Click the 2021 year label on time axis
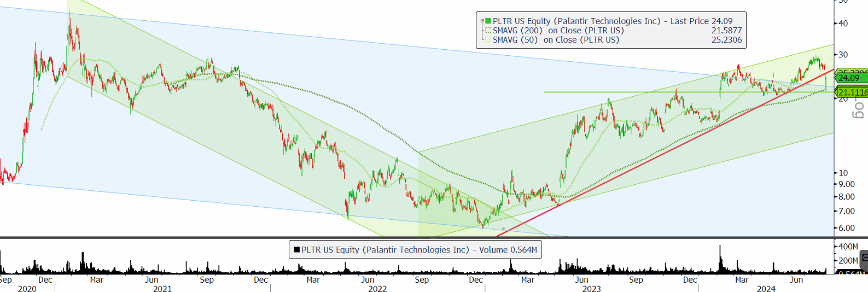868x292 pixels. (x=162, y=289)
